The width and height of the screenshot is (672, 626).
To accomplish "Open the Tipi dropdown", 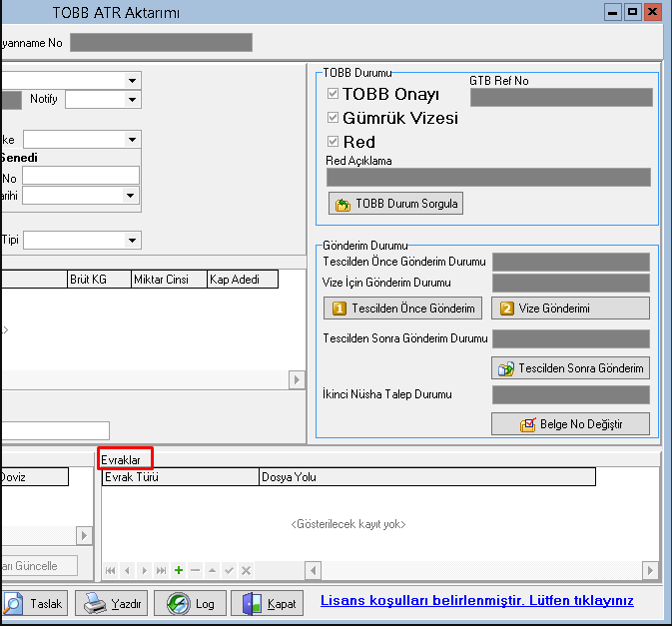I will tap(132, 241).
